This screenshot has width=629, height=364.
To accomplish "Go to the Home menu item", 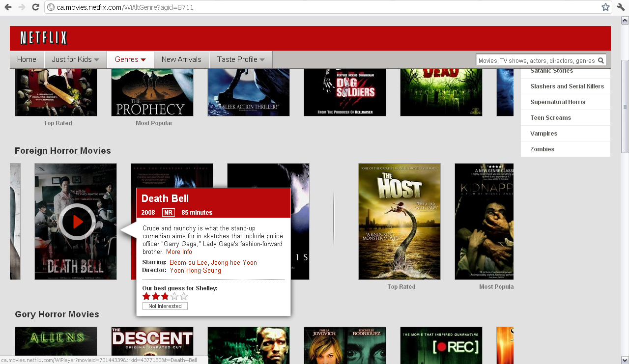I will 27,59.
